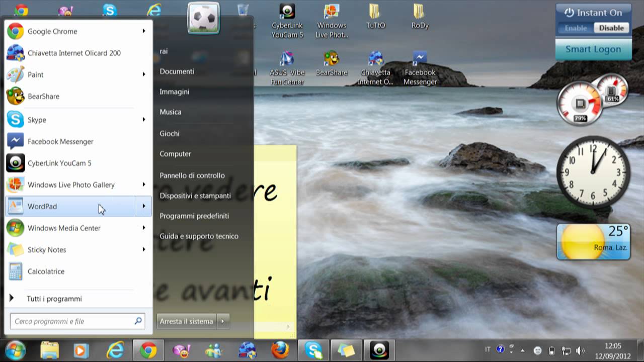Click the battery icon in the system tray
Image resolution: width=644 pixels, height=362 pixels.
(551, 350)
